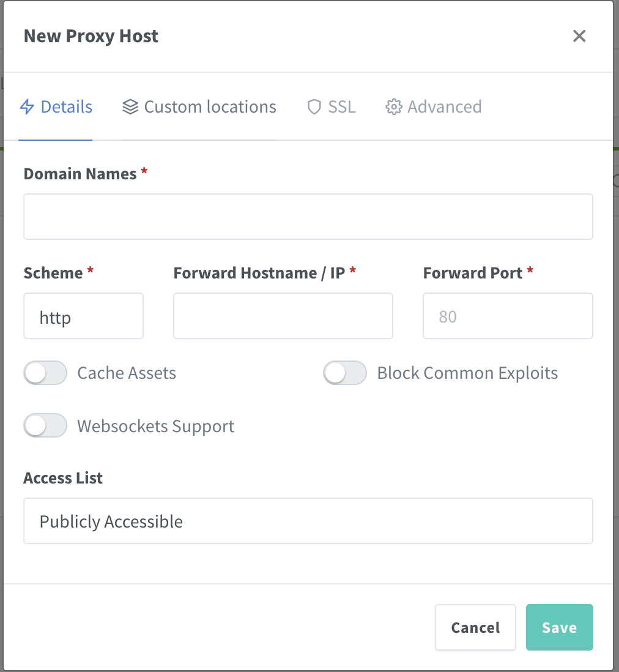Turn on Block Common Exploits

(345, 373)
